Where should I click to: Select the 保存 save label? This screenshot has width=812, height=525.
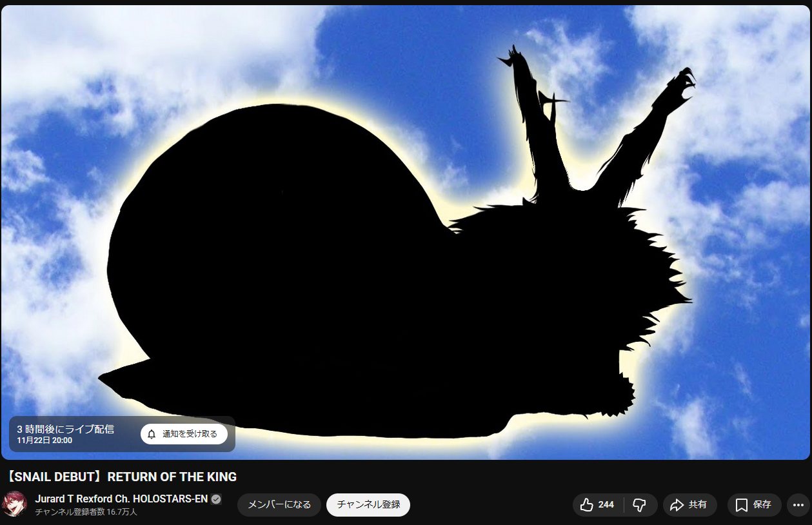762,504
